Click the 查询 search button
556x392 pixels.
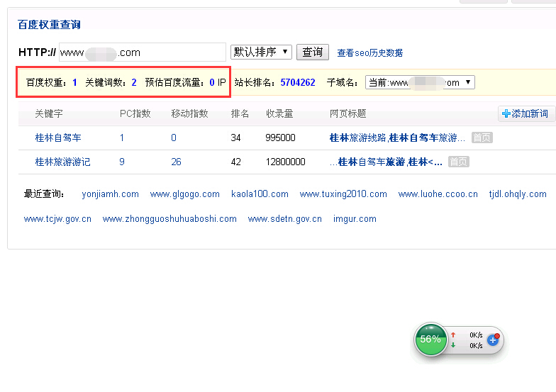[312, 52]
